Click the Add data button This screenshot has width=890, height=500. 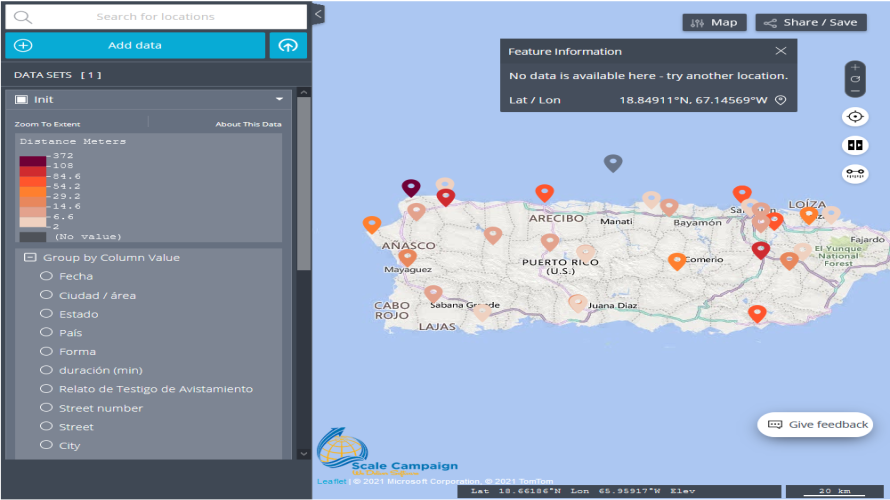point(135,45)
